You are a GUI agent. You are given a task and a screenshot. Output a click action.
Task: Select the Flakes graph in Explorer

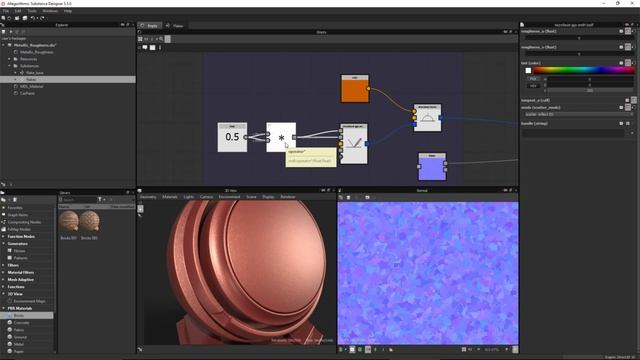pos(31,80)
